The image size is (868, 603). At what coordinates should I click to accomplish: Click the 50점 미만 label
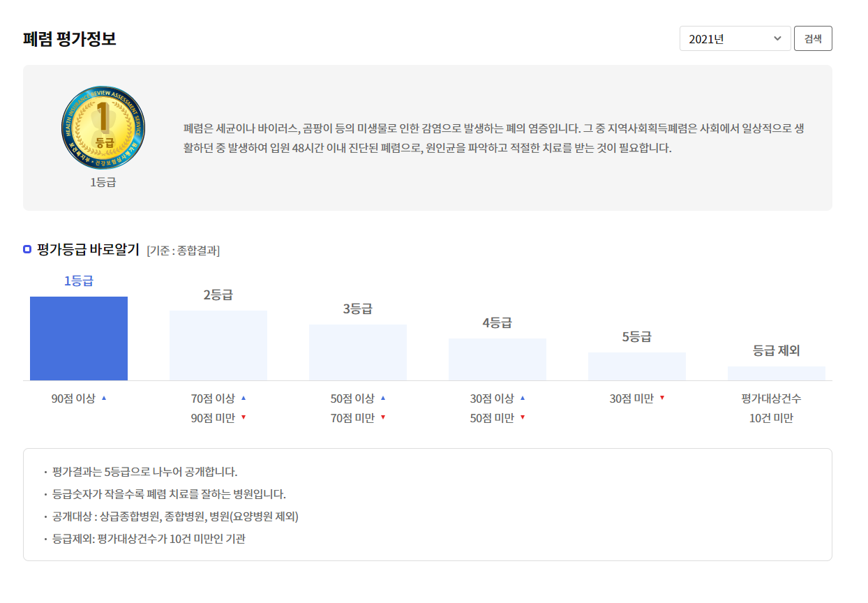pyautogui.click(x=492, y=418)
